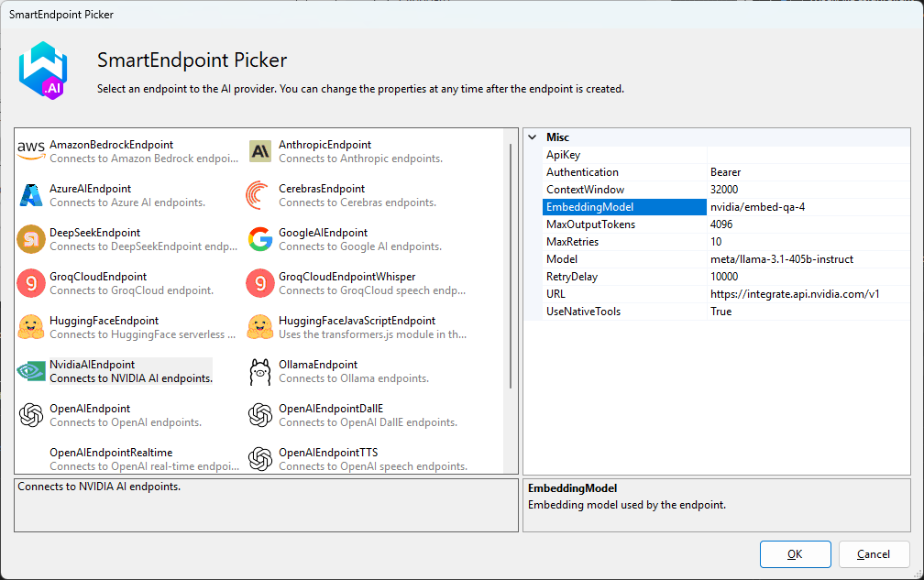Image resolution: width=924 pixels, height=580 pixels.
Task: Click the DeepSeekEndpoint name text
Action: [95, 233]
